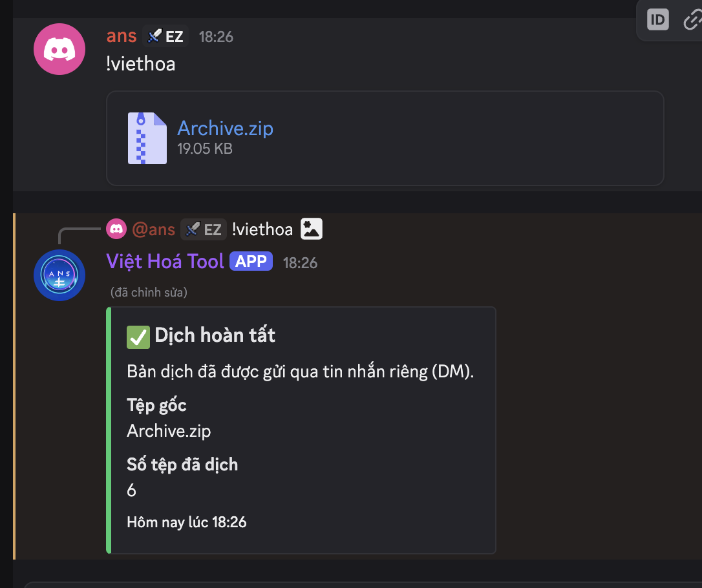Click the 18:26 timestamp of ans's message

point(216,37)
